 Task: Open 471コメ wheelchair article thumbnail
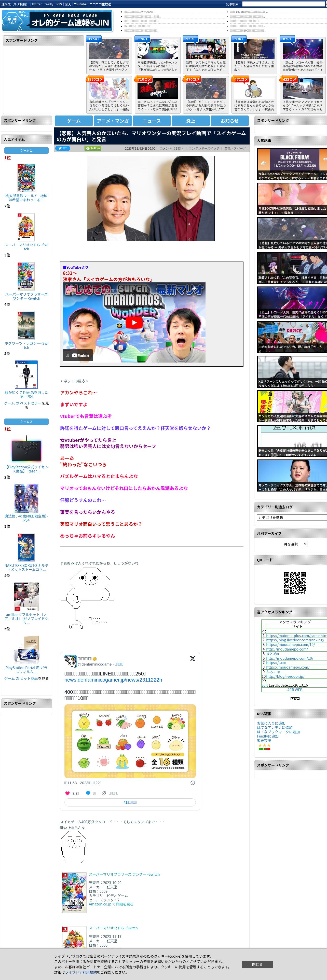point(254,89)
